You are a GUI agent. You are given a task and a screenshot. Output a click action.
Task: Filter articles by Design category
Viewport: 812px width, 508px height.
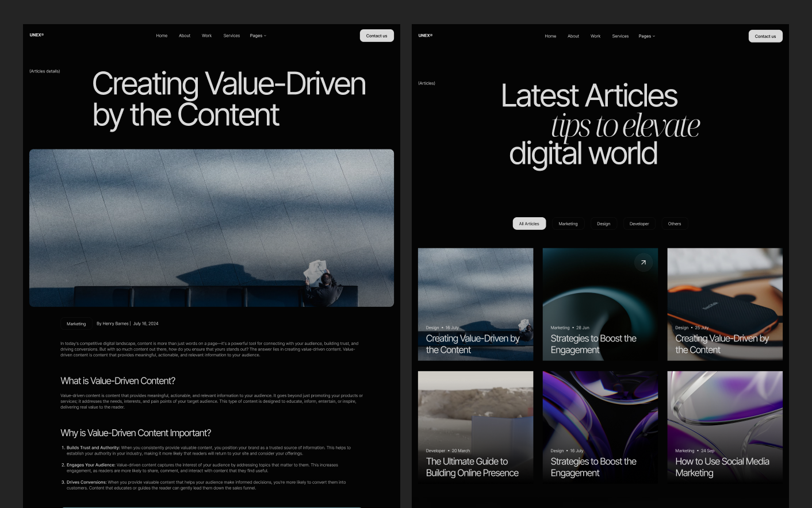[603, 224]
